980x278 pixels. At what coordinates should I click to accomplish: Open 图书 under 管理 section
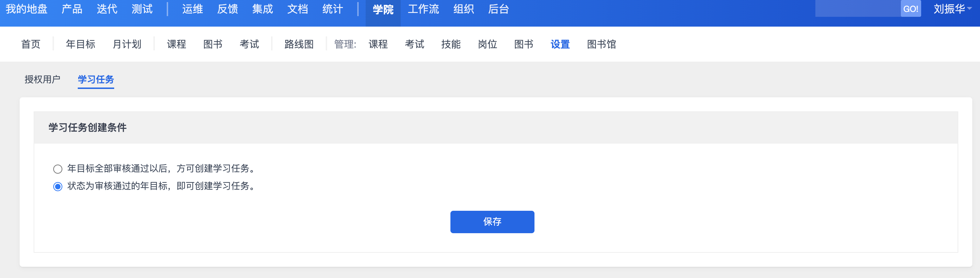pos(524,44)
